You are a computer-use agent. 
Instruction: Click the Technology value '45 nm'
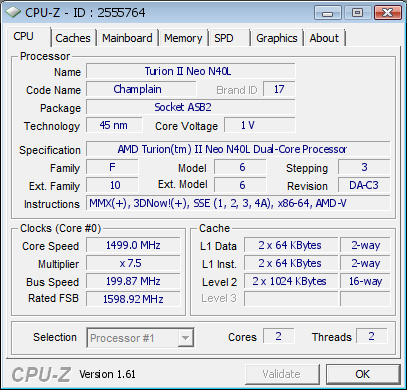[114, 125]
